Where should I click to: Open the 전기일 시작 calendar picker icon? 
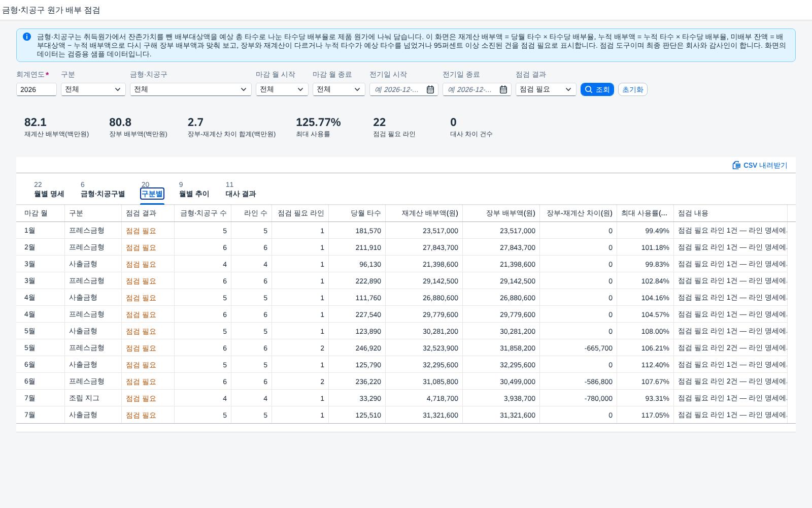click(x=430, y=89)
